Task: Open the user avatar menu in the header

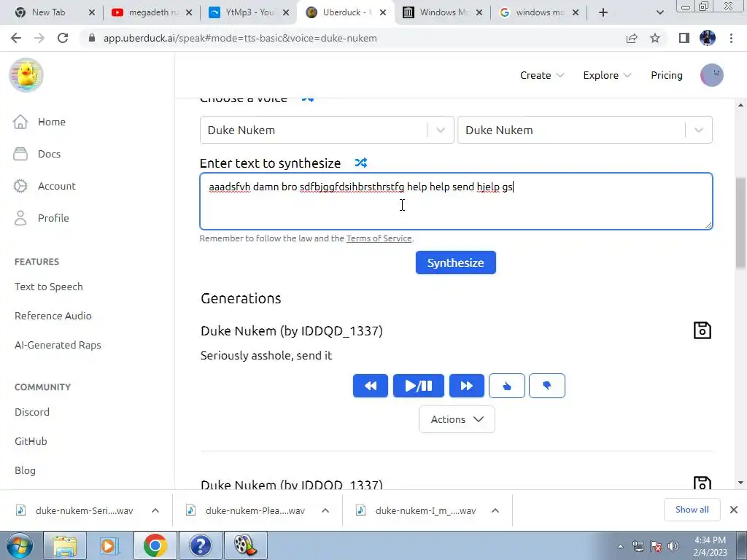Action: 712,75
